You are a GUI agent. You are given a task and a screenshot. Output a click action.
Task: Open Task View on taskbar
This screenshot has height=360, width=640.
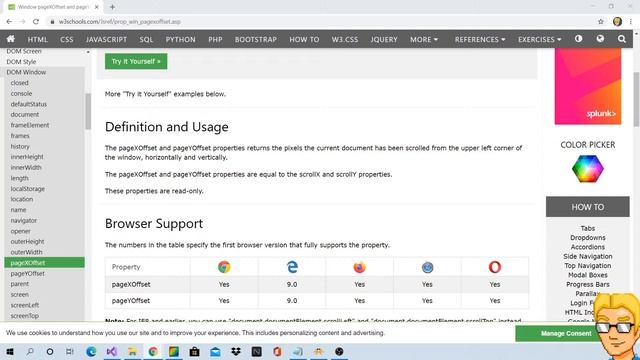click(x=70, y=351)
